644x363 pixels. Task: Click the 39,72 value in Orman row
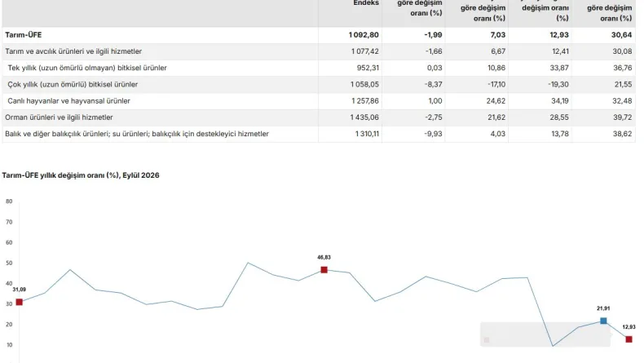click(622, 117)
